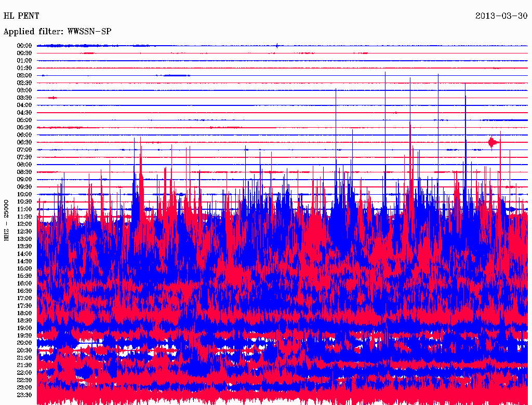
Task: Click the 01:30 time label
Action: pyautogui.click(x=24, y=68)
